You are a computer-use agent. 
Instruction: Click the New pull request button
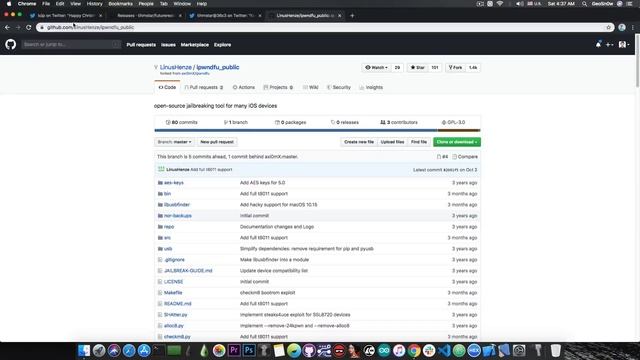[217, 142]
